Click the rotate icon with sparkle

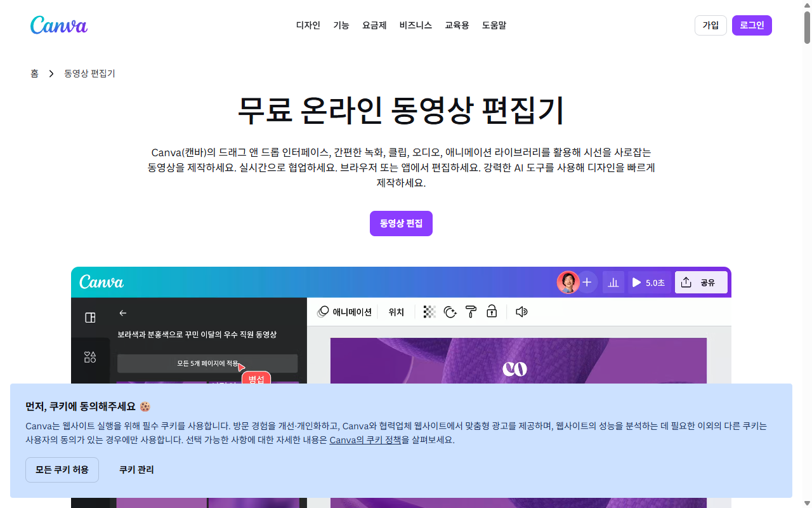click(450, 312)
